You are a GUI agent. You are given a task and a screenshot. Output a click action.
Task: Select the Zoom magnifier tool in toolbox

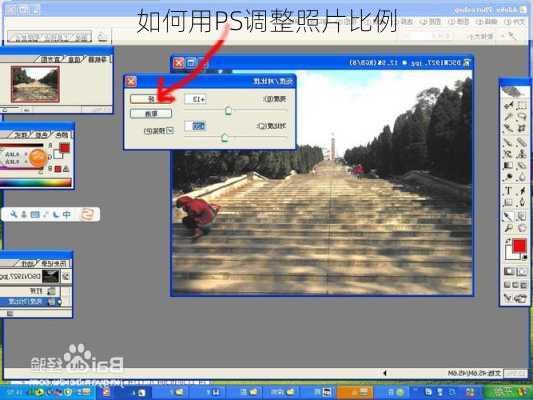tap(509, 228)
